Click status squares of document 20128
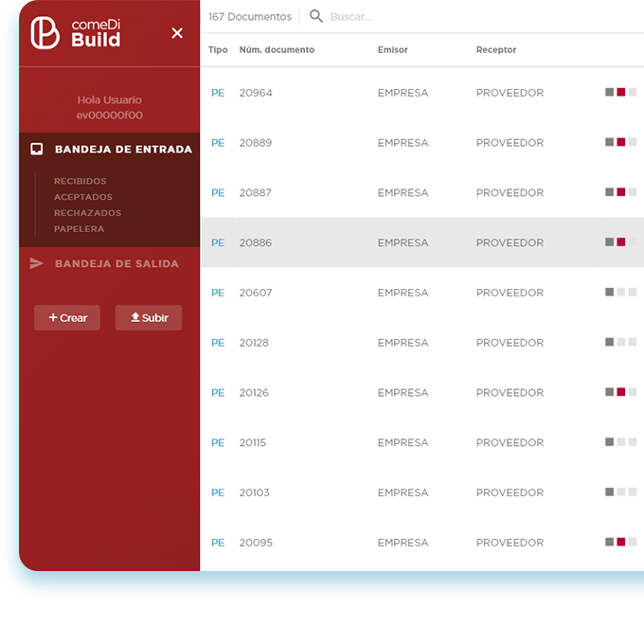The height and width of the screenshot is (644, 644). pyautogui.click(x=620, y=342)
